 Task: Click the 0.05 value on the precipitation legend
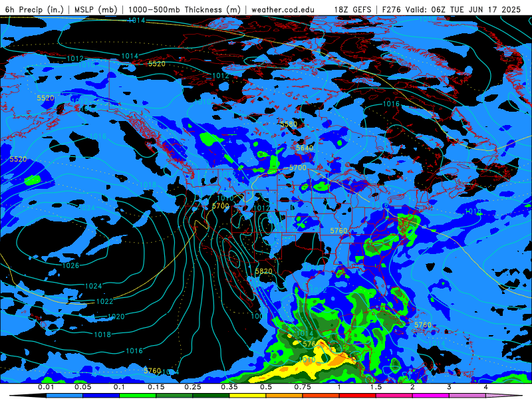[82, 387]
